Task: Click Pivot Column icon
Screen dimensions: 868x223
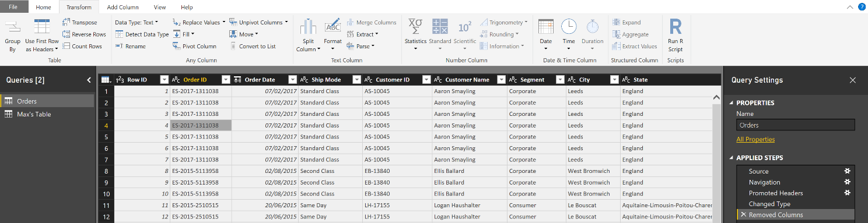Action: (x=177, y=46)
